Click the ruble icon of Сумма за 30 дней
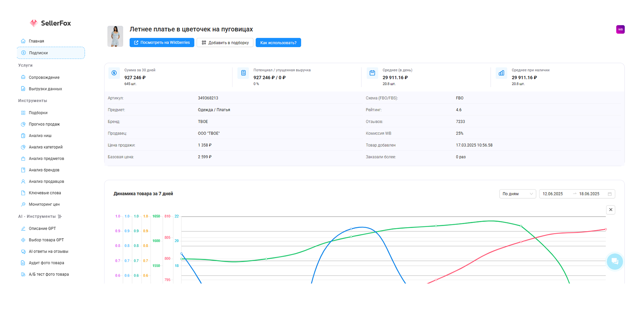Viewport: 644px width, 309px height. pyautogui.click(x=114, y=73)
